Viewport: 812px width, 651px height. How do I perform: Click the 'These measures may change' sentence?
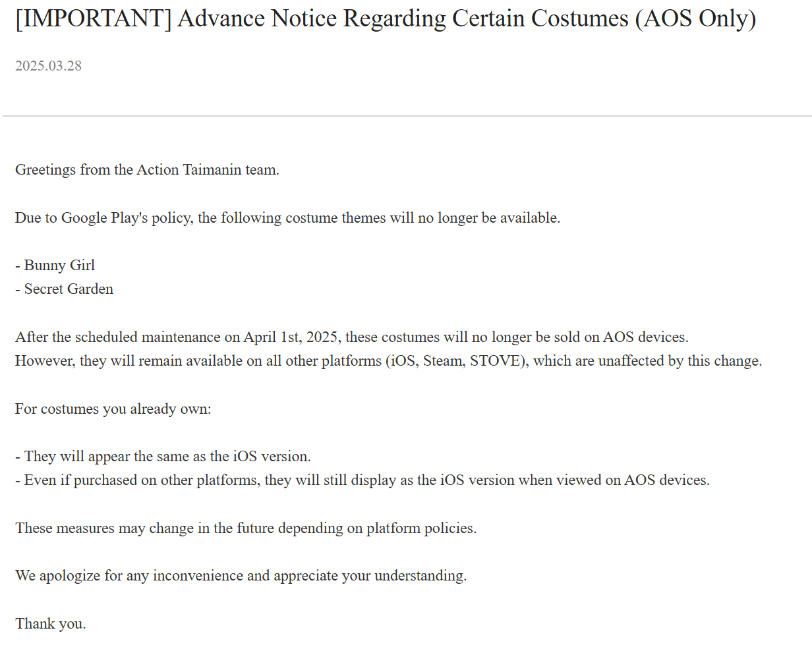246,528
